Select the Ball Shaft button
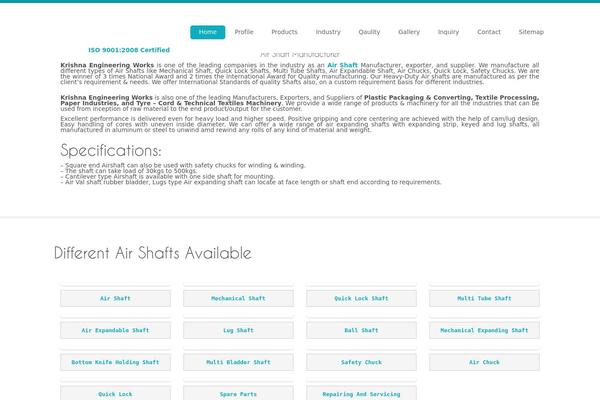Image resolution: width=600 pixels, height=400 pixels. 361,330
